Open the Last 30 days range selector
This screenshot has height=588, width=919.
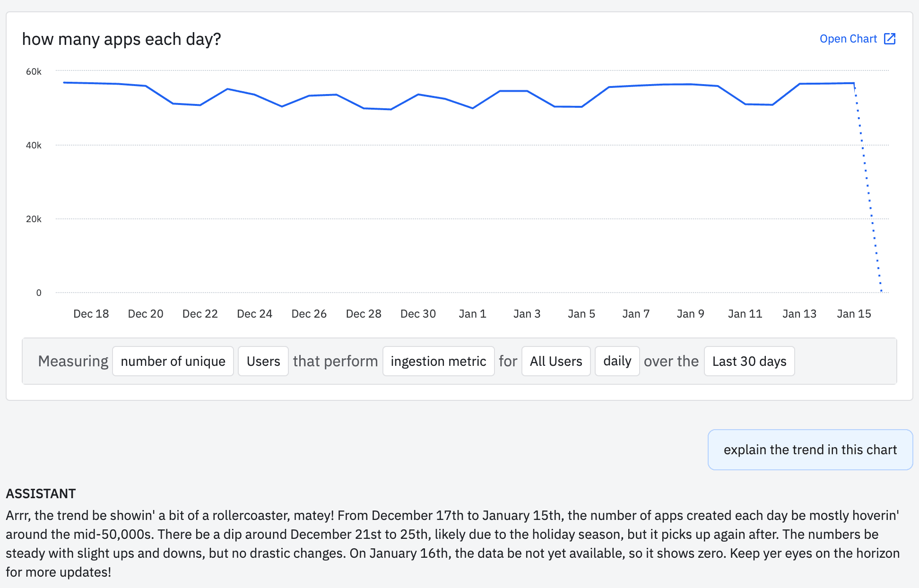pos(749,361)
